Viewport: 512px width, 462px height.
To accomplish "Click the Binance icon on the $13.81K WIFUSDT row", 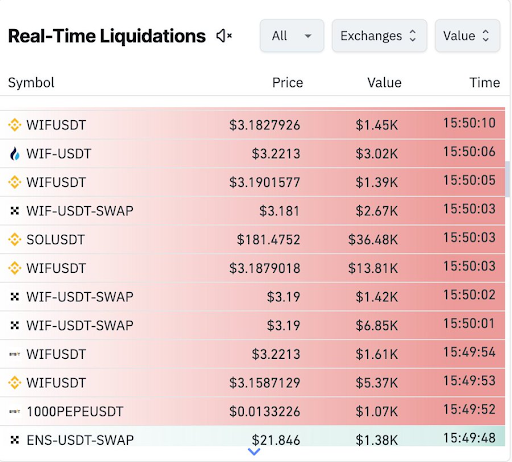I will click(14, 268).
